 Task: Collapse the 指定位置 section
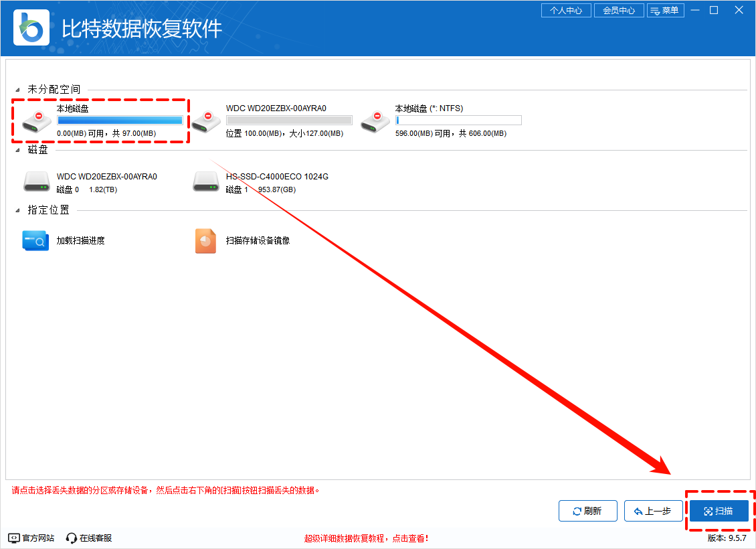point(17,210)
